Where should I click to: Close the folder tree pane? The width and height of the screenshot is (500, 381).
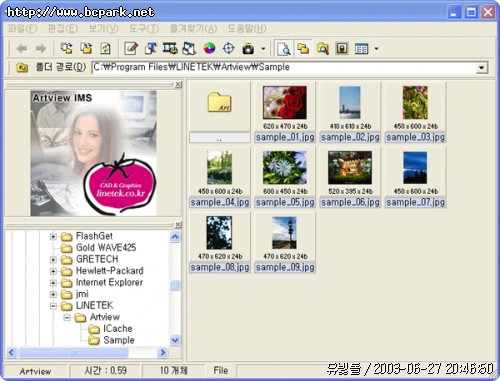(178, 225)
